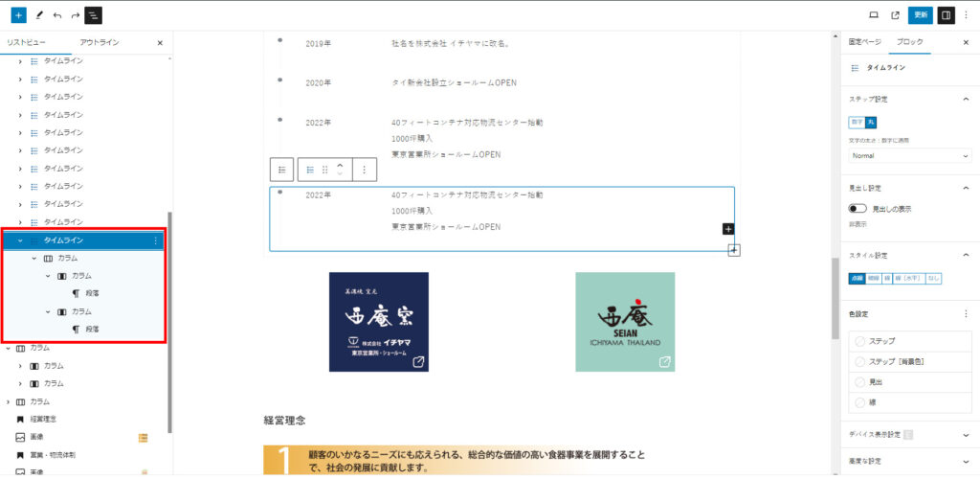Select the なし style option

[933, 278]
